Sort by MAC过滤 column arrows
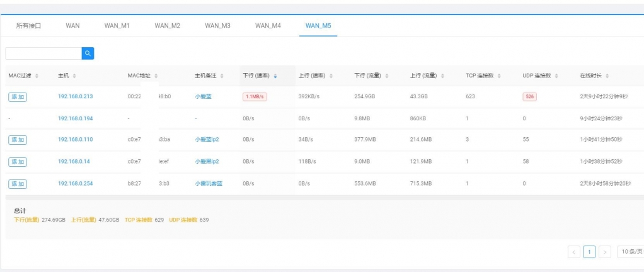Screen dimensions: 644x272 (37, 76)
